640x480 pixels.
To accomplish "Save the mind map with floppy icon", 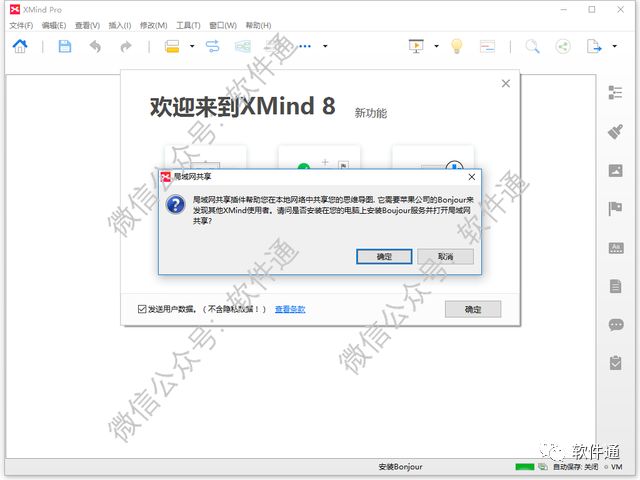I will (64, 46).
